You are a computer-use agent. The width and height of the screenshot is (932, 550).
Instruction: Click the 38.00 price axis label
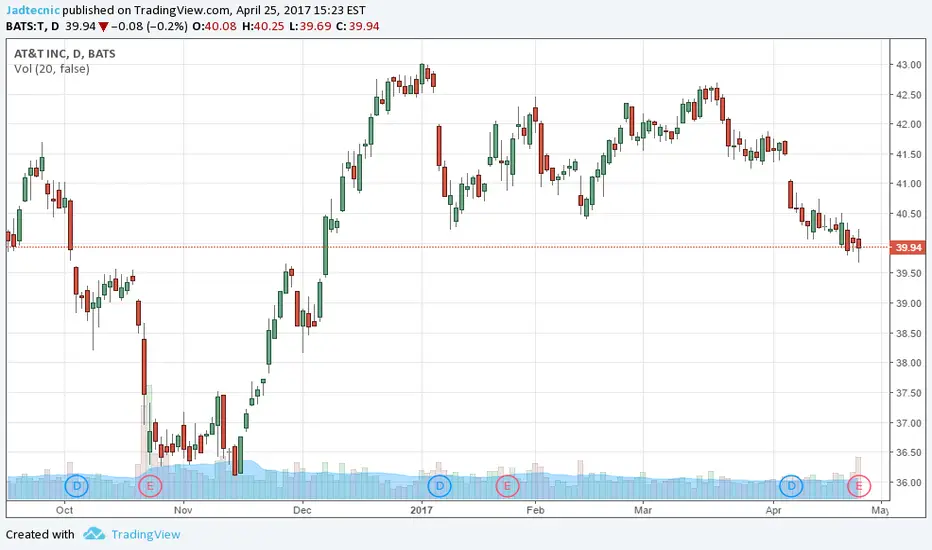pos(909,363)
